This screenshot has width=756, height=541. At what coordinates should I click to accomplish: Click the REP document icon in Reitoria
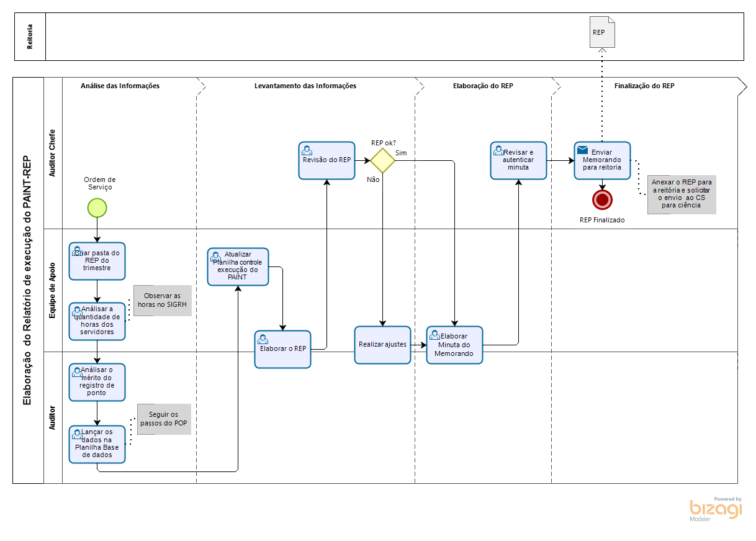pyautogui.click(x=601, y=32)
